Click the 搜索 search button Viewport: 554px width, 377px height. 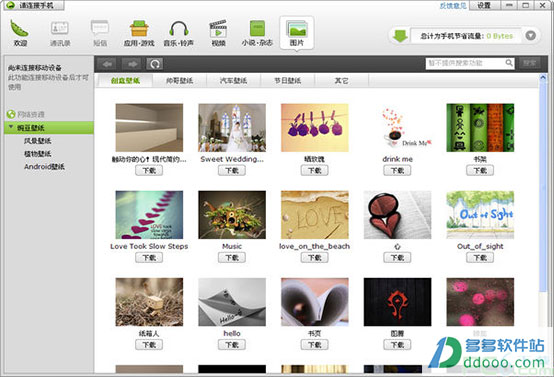[x=530, y=63]
